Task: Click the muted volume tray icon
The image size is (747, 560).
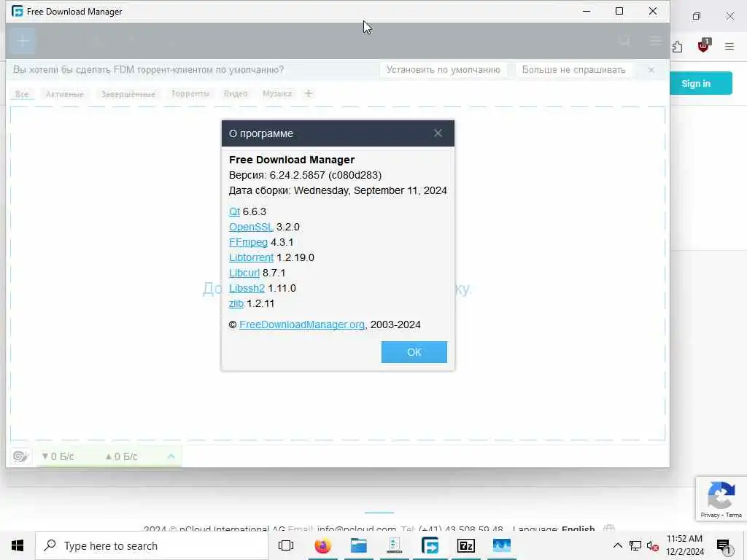Action: tap(653, 546)
